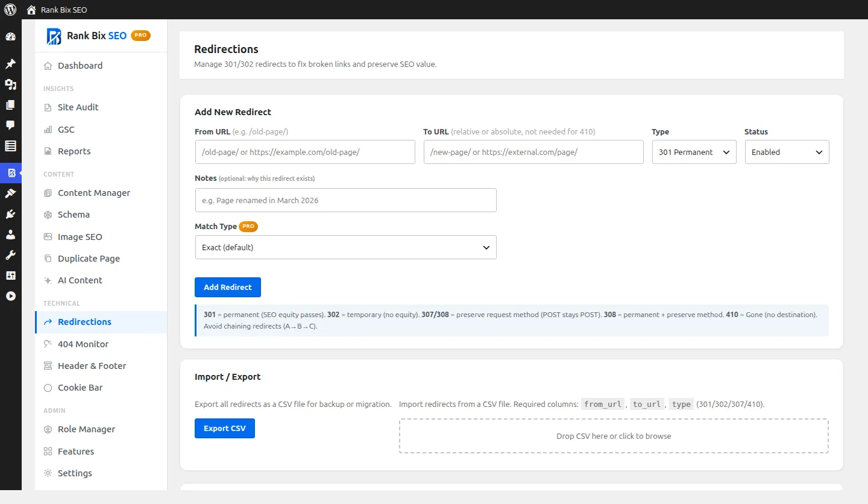
Task: Click the Export CSV button
Action: coord(225,429)
